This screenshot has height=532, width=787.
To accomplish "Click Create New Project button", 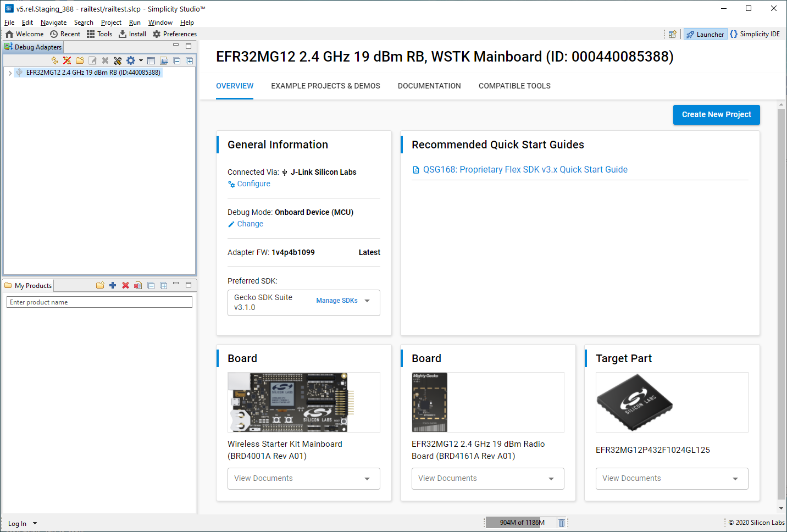I will point(716,114).
